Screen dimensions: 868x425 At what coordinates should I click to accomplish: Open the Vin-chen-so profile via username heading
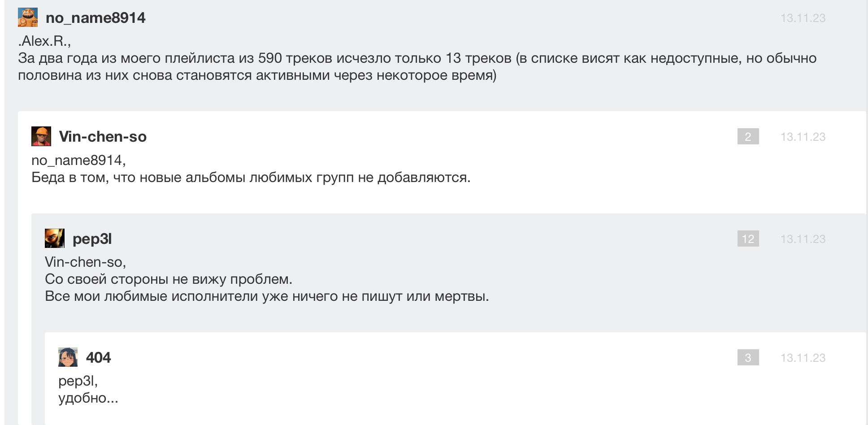point(103,137)
